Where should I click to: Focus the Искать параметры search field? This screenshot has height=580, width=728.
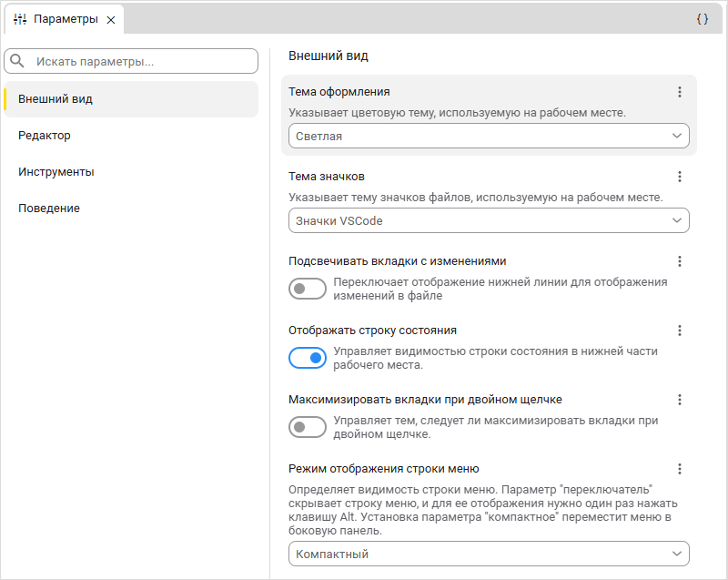tap(141, 62)
